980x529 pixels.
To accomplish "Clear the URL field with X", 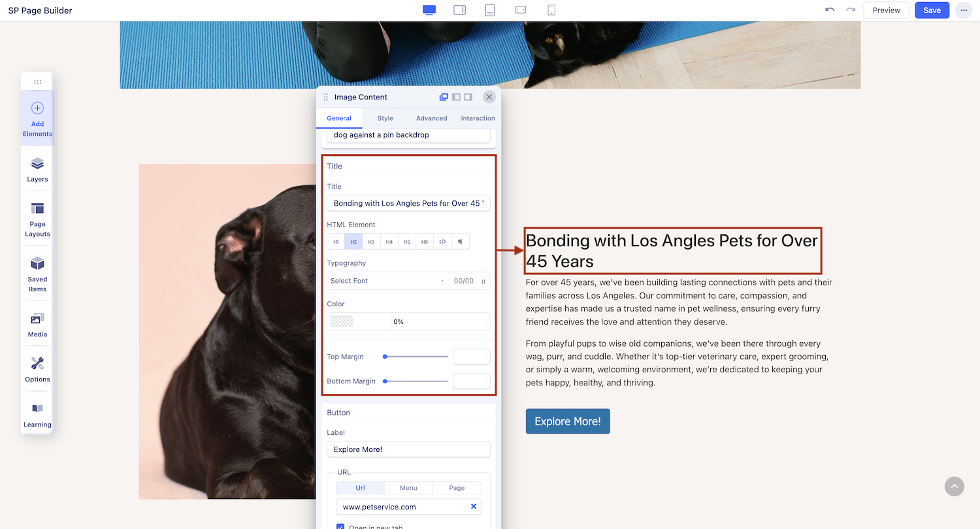I will pyautogui.click(x=474, y=507).
